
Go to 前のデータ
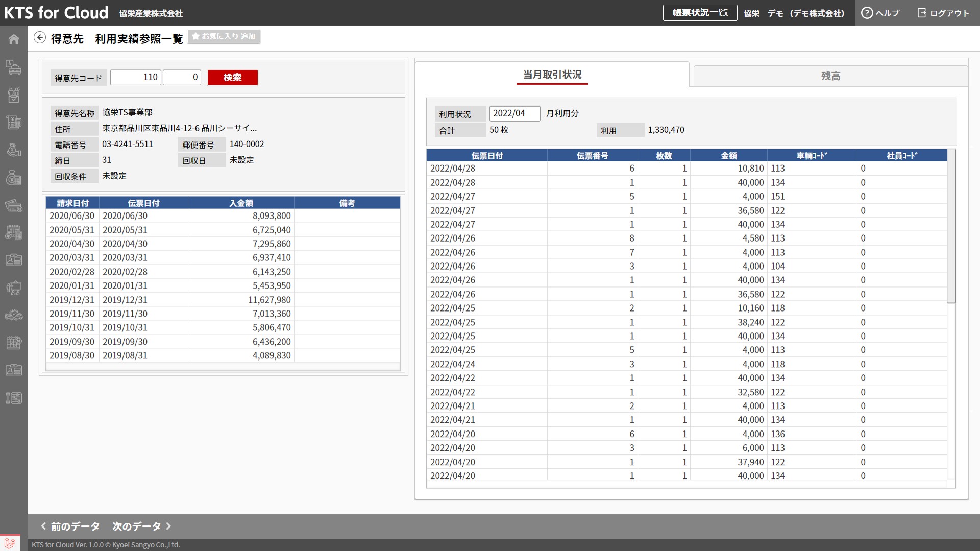point(70,526)
